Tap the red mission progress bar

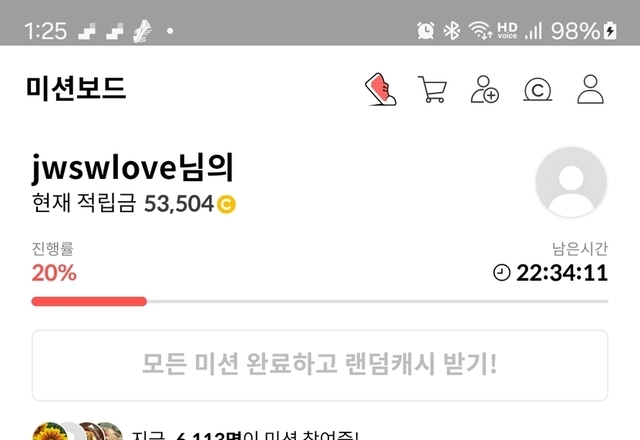89,301
